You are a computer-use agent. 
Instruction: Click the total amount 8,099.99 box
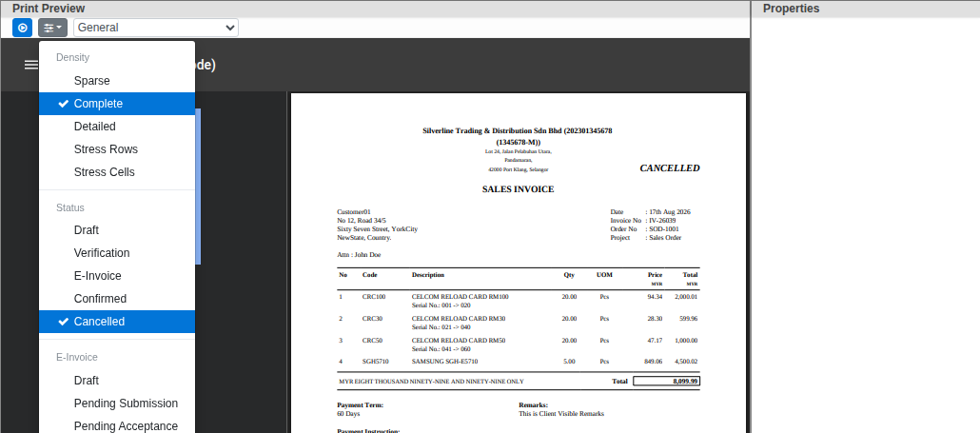pyautogui.click(x=666, y=381)
